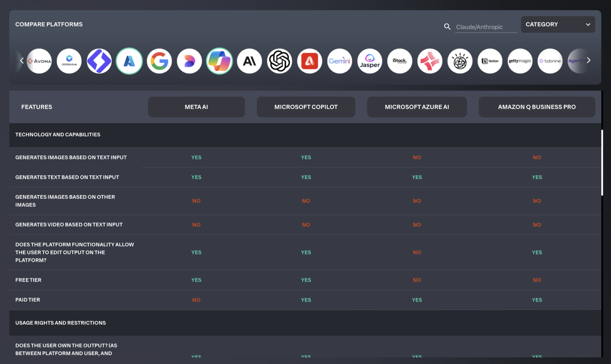The width and height of the screenshot is (611, 364).
Task: Click the PAID TIER row label
Action: (28, 300)
